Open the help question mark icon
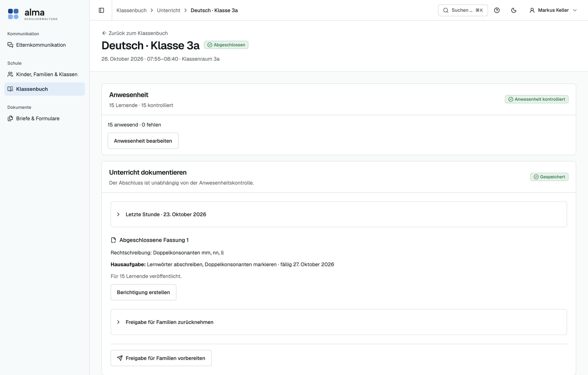 497,10
